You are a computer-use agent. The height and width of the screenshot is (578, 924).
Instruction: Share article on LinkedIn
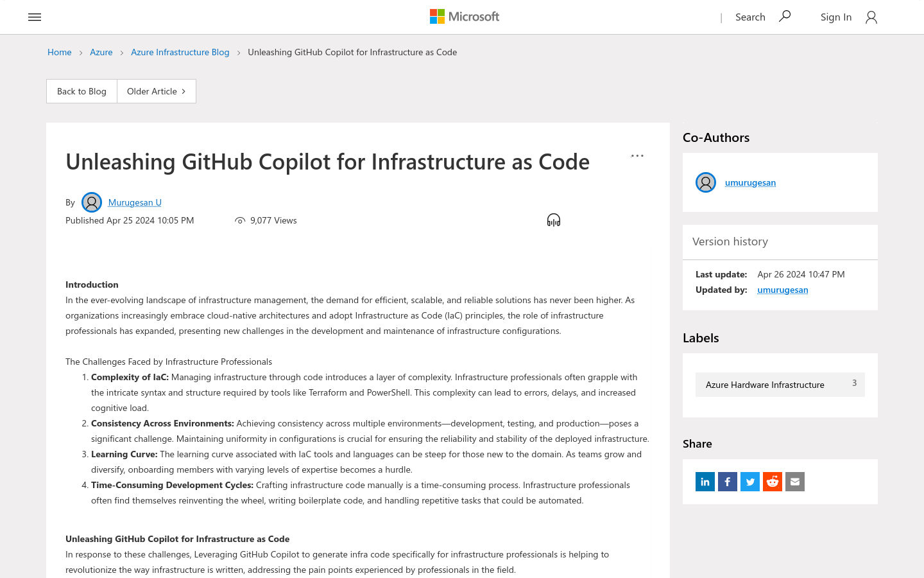[705, 482]
